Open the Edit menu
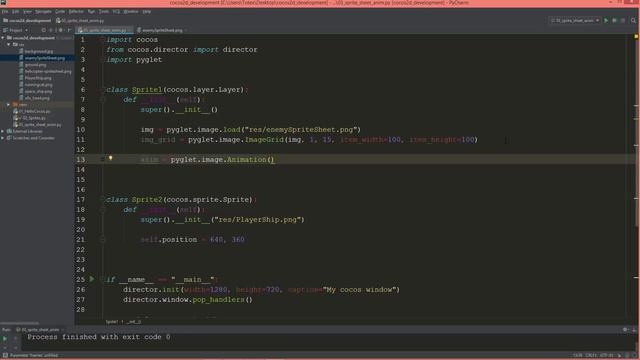This screenshot has width=640, height=360. pyautogui.click(x=15, y=11)
